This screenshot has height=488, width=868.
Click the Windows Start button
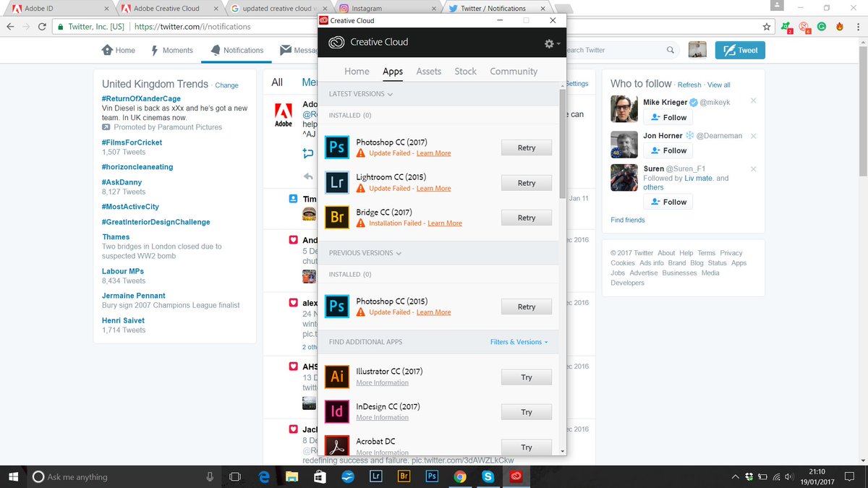click(14, 476)
